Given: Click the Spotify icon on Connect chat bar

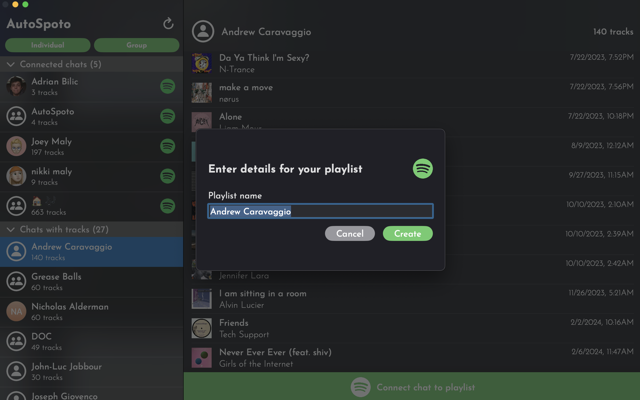Looking at the screenshot, I should click(360, 387).
